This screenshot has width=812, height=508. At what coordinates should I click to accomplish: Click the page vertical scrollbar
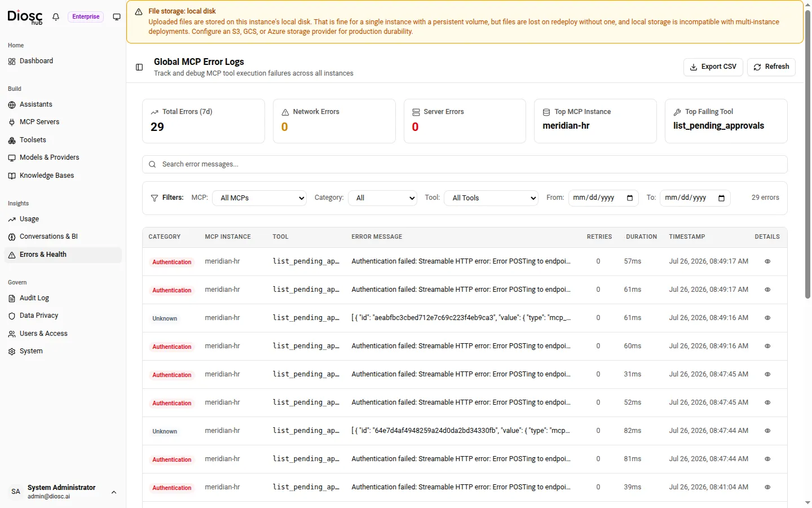[807, 154]
